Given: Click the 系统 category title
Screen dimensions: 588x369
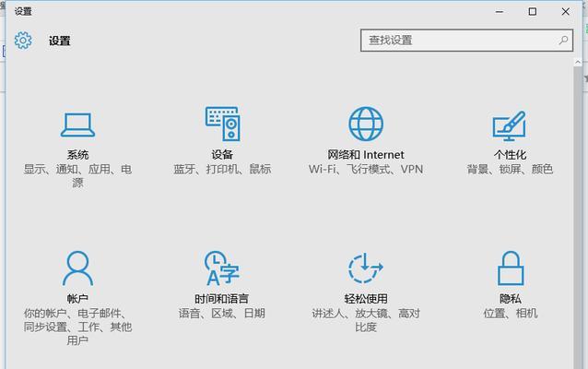Looking at the screenshot, I should [x=77, y=155].
